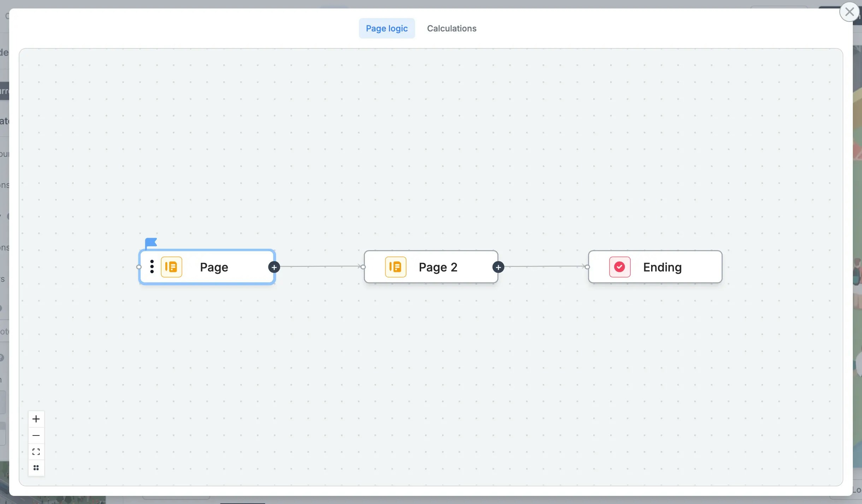Open the minimap via the grid icon

pos(36,467)
